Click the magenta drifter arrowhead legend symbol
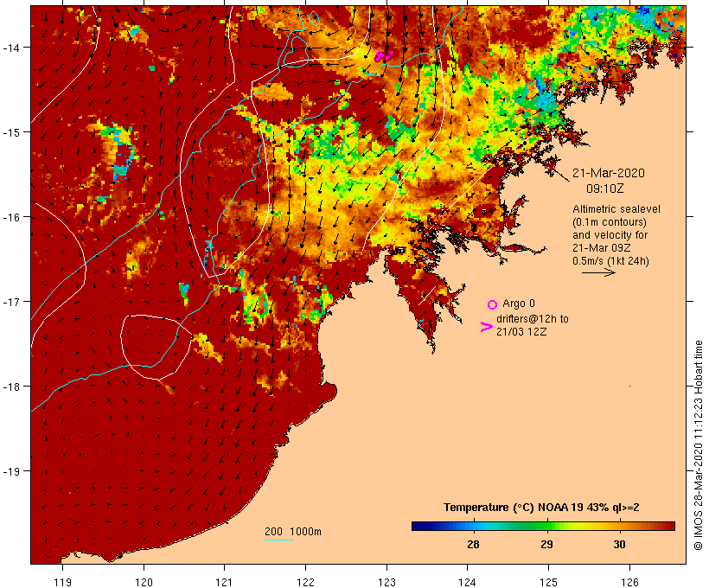Viewport: 709px width, 588px height. pyautogui.click(x=486, y=327)
